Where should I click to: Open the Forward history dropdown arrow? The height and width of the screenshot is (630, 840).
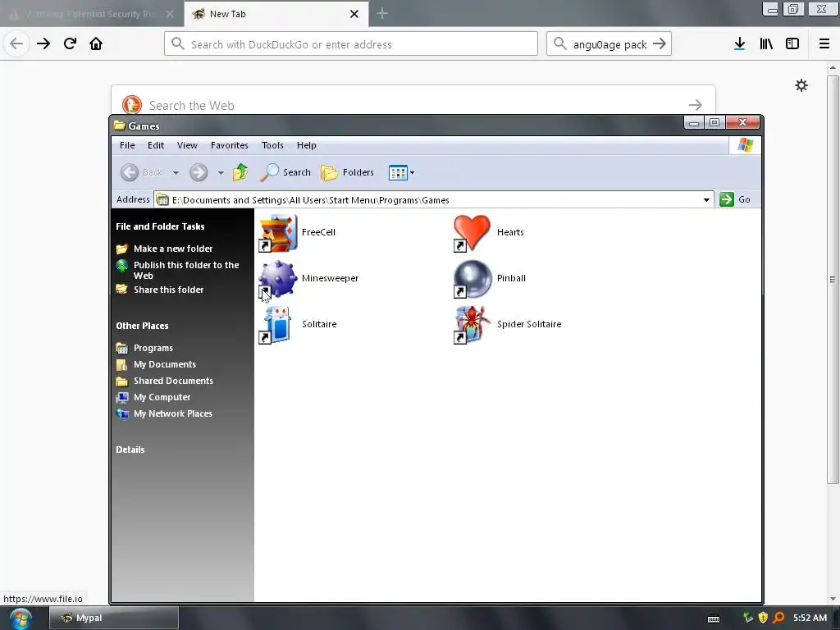pyautogui.click(x=221, y=173)
